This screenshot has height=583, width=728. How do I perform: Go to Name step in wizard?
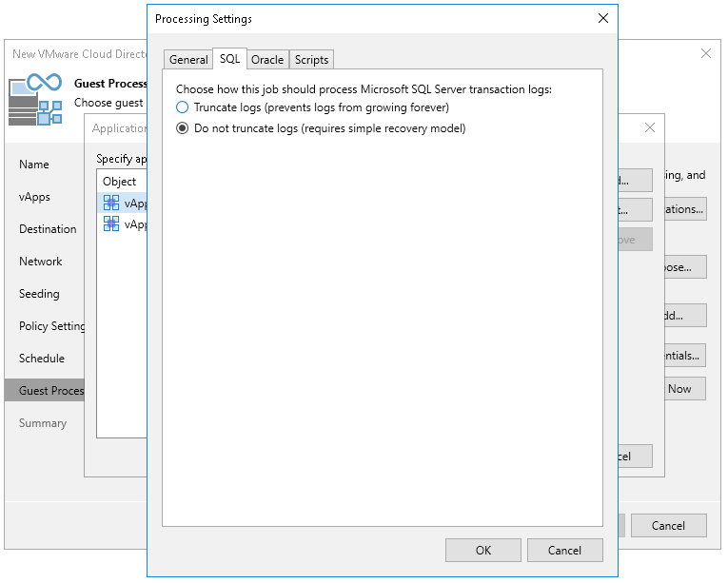click(34, 165)
